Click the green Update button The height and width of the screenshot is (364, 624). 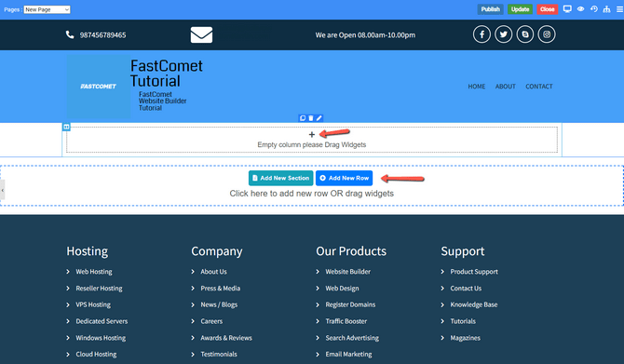pos(520,9)
